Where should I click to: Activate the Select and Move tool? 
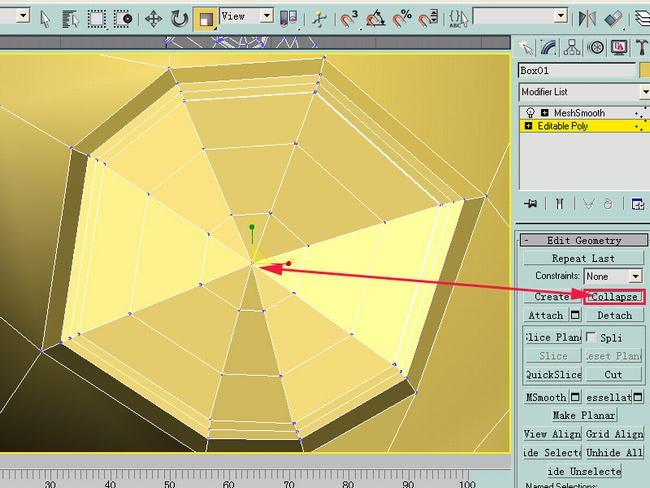pos(153,19)
